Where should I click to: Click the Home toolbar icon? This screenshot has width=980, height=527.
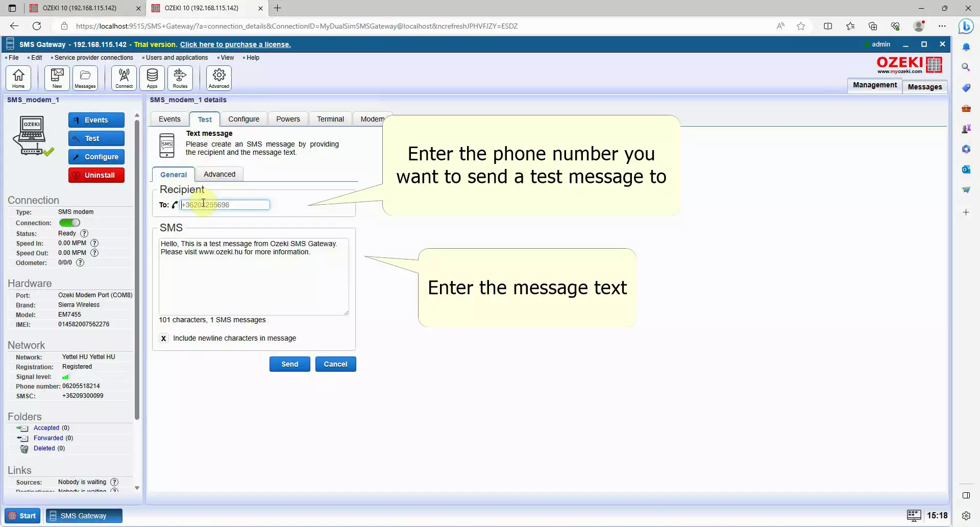[18, 78]
